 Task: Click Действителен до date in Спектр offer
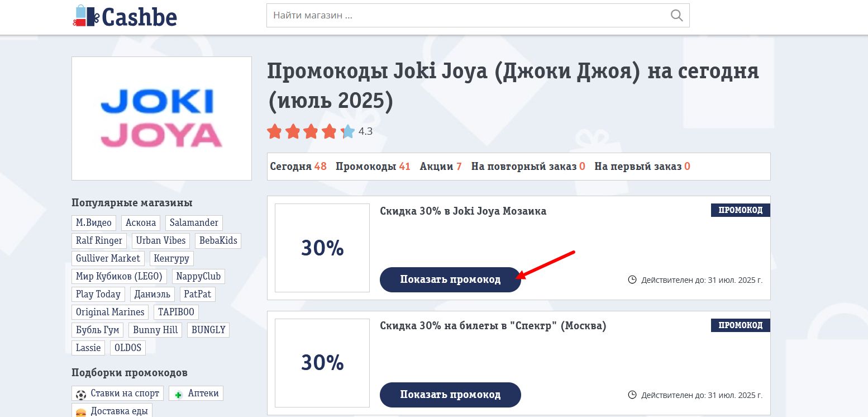click(702, 395)
